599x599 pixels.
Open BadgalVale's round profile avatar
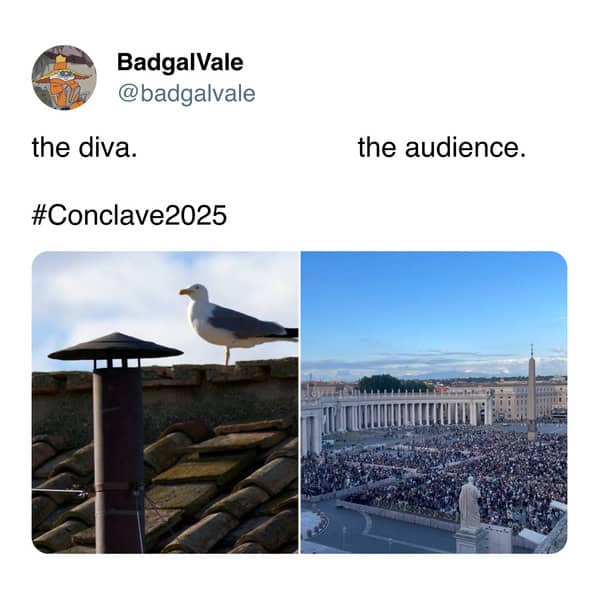click(x=64, y=78)
